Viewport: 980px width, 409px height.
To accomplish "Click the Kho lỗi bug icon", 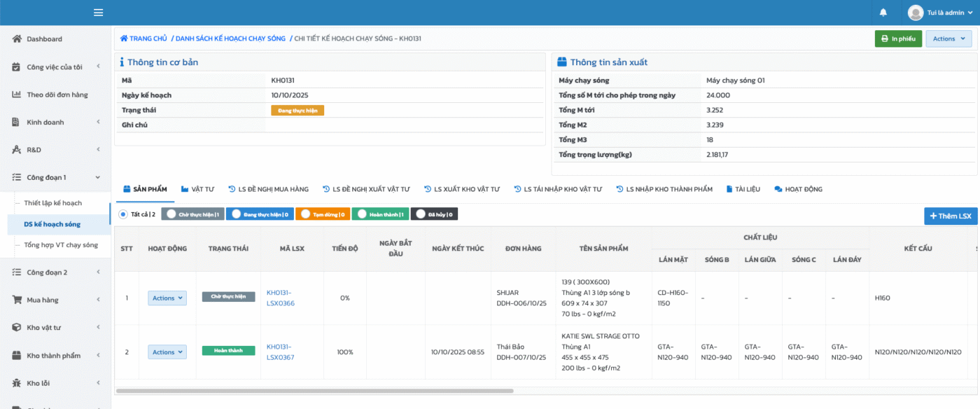I will [17, 383].
